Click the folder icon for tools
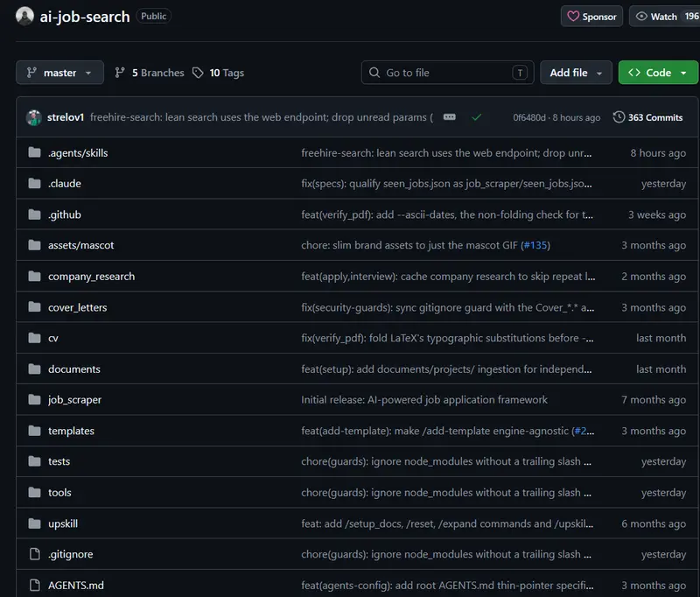 click(x=34, y=493)
